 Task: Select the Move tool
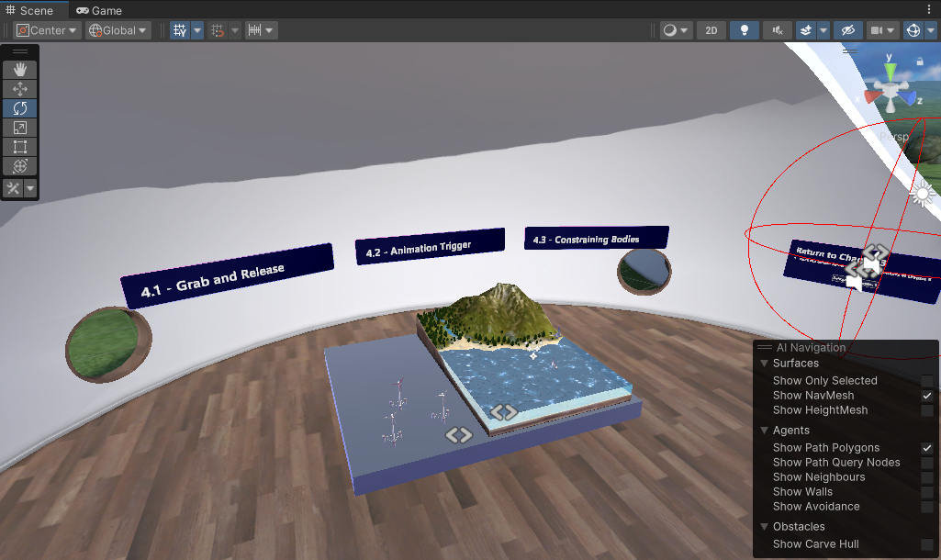pos(20,89)
